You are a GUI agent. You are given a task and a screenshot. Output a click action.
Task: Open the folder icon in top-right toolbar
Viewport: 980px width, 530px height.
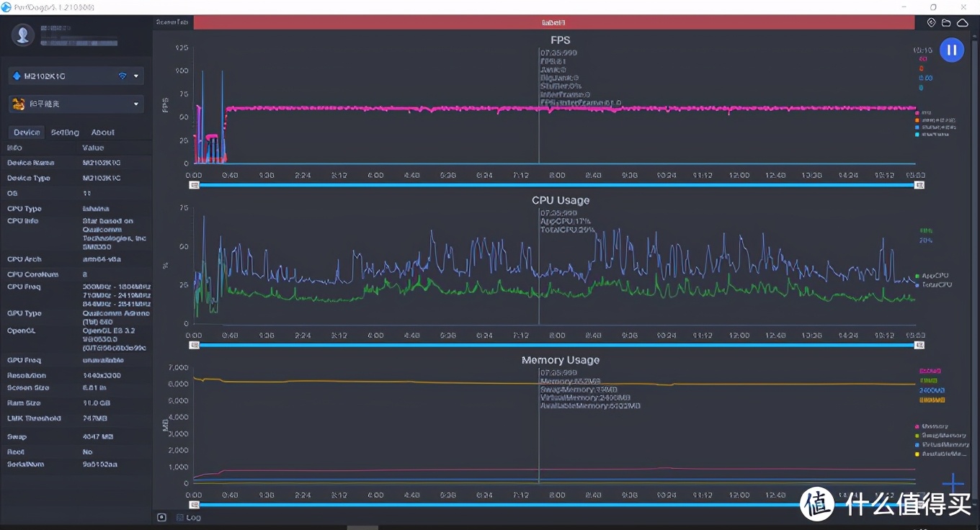click(946, 23)
